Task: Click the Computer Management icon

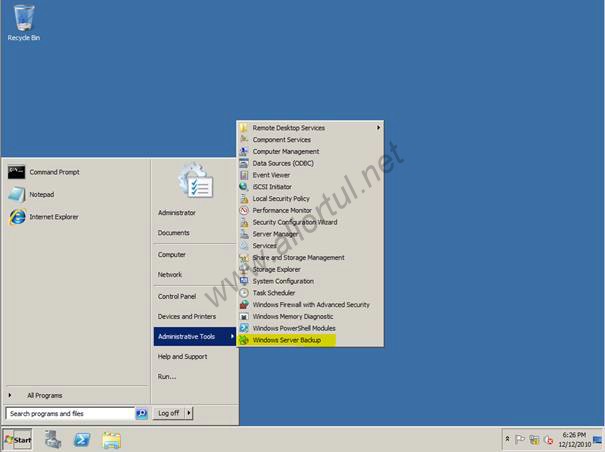Action: pos(244,151)
